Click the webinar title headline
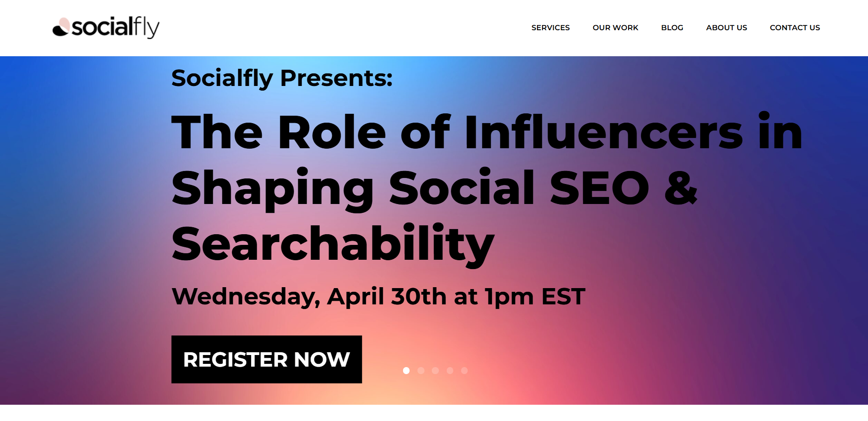The width and height of the screenshot is (868, 421). (487, 188)
